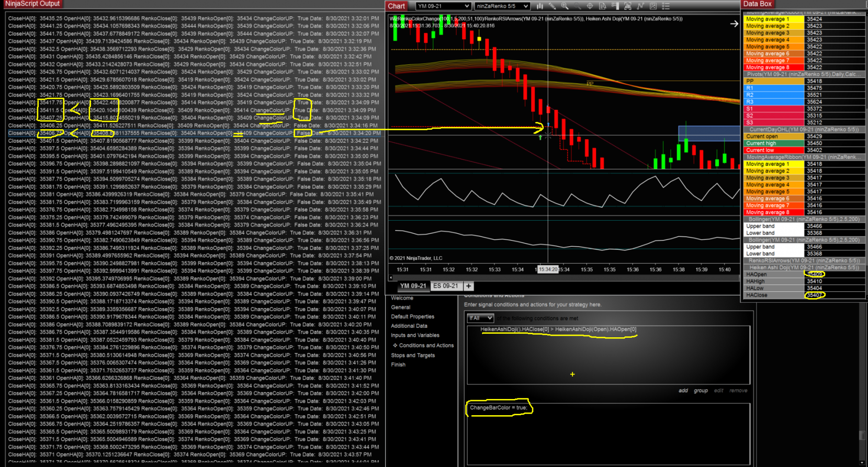Select the output line stamped 3:32:01 PM
Viewport: 868px width, 467px height.
194,18
